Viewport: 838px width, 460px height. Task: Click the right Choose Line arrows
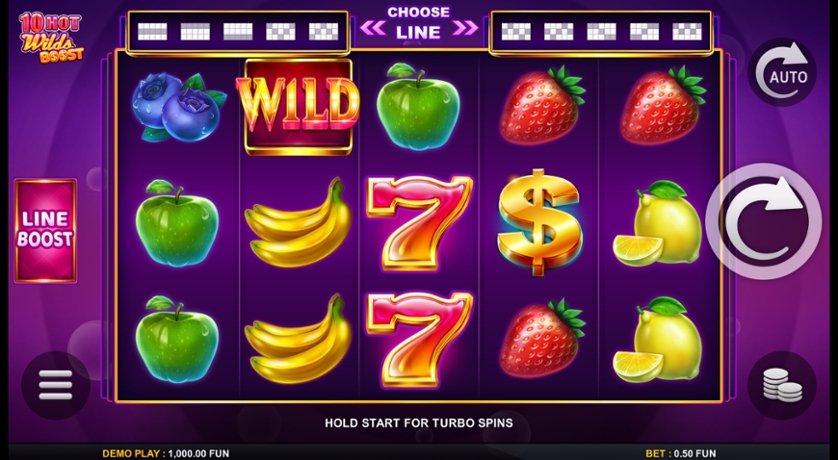click(464, 28)
